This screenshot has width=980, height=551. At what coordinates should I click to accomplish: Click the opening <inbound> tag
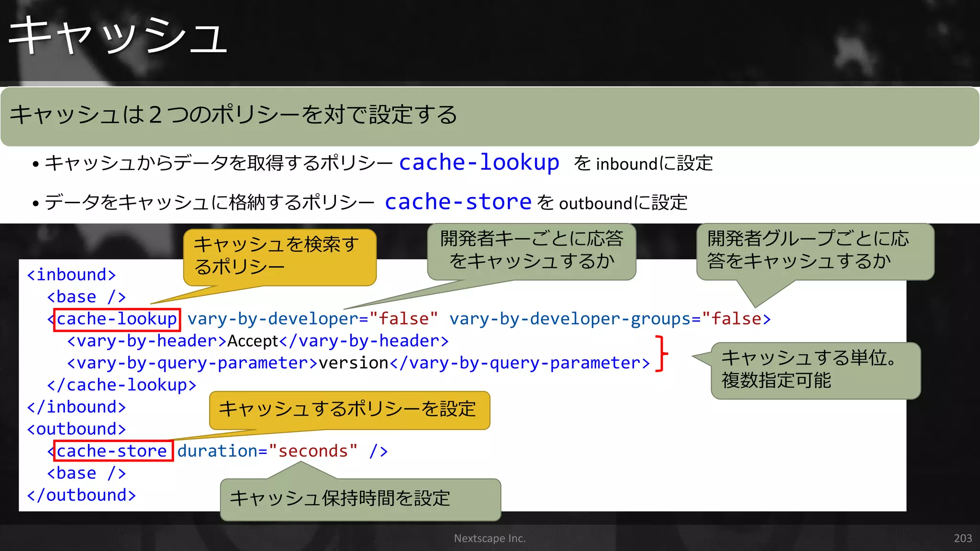71,275
